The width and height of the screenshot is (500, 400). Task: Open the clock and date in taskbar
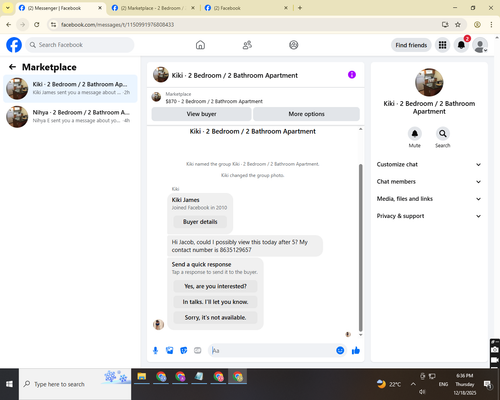point(465,384)
